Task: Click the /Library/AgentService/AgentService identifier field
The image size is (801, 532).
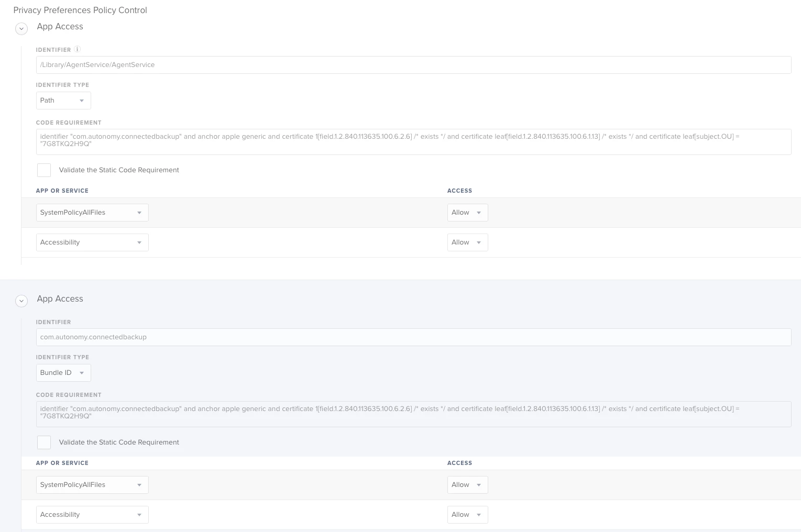Action: (x=413, y=65)
